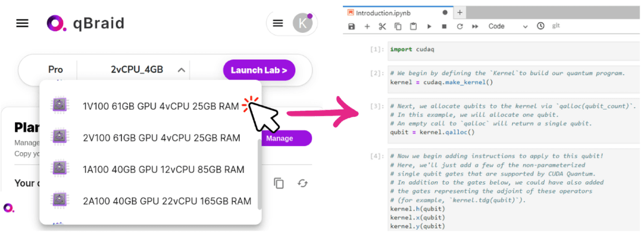Click the kernel.y(qubit) line
This screenshot has width=644, height=235.
point(417,226)
